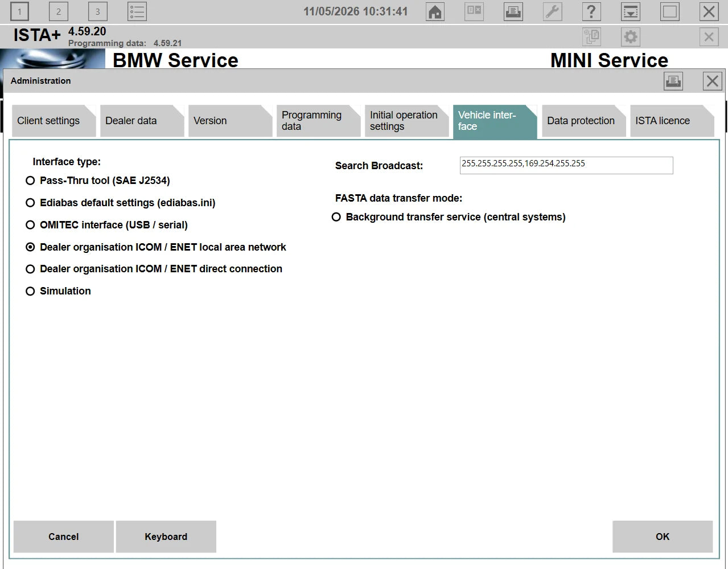The image size is (728, 569).
Task: Select ICOM / ENET local area network
Action: (156, 247)
